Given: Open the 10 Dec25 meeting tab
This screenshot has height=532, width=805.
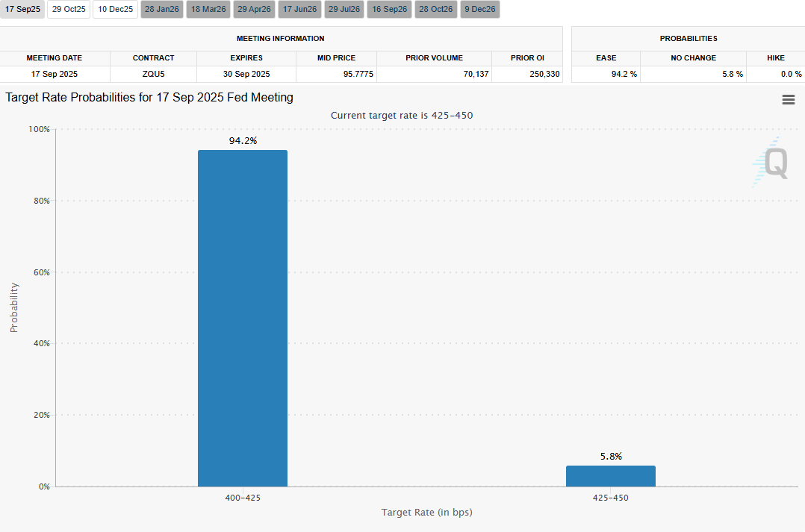Looking at the screenshot, I should (x=116, y=10).
